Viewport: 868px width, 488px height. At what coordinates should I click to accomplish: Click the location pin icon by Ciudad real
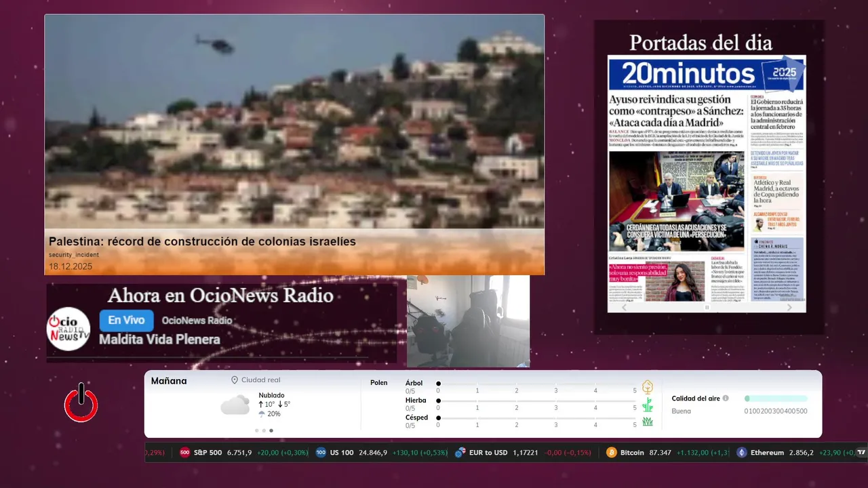(x=235, y=380)
